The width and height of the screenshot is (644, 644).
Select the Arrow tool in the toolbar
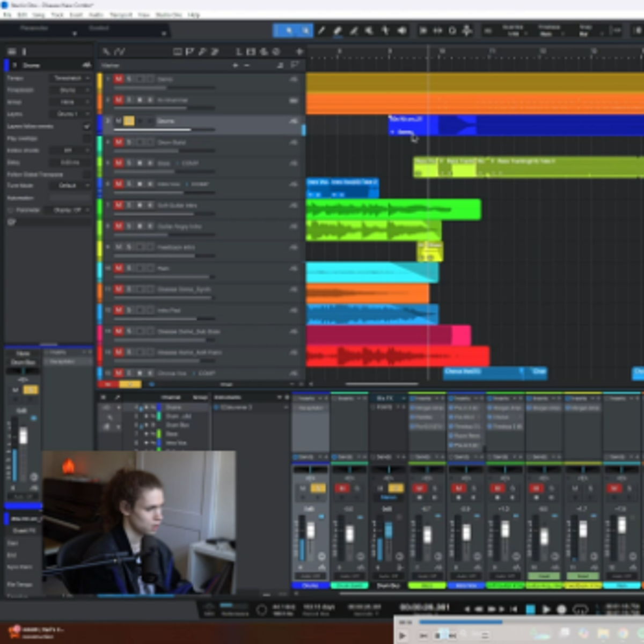(x=289, y=31)
